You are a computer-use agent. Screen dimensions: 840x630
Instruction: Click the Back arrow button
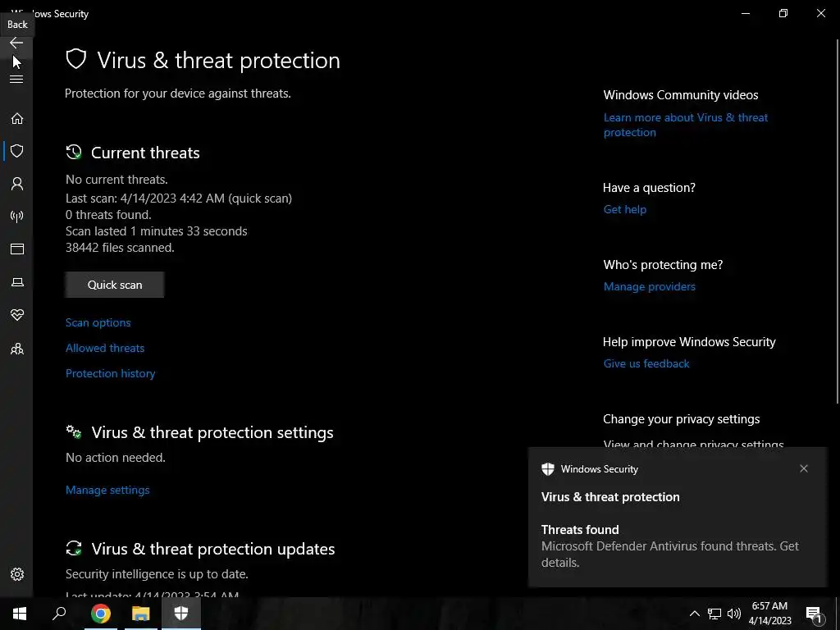pyautogui.click(x=16, y=43)
